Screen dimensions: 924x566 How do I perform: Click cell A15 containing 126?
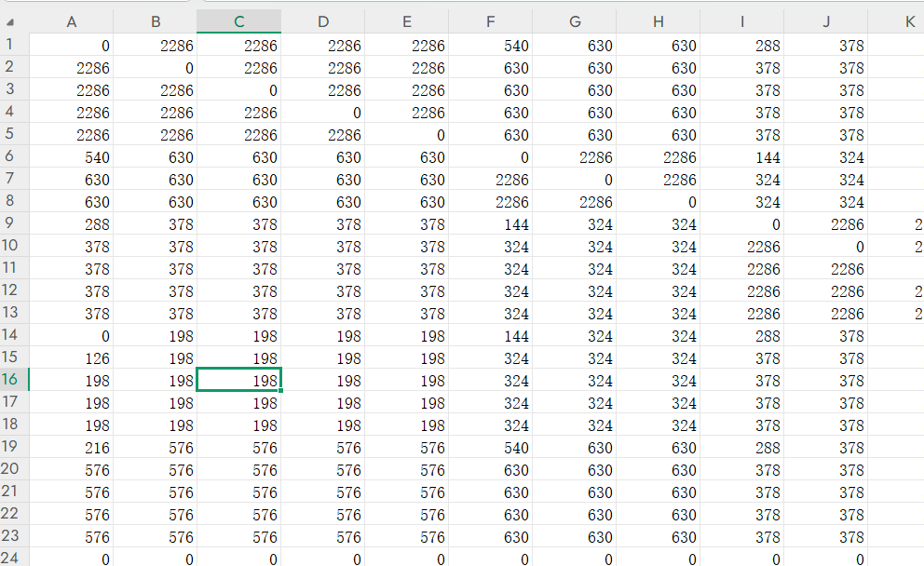coord(71,358)
